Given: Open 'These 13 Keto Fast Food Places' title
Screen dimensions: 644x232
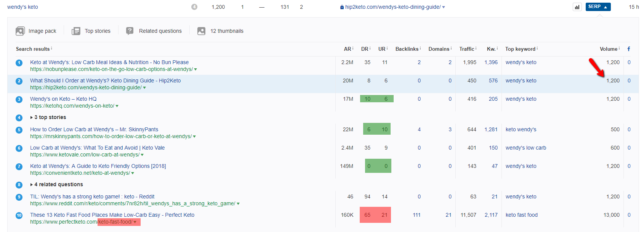Looking at the screenshot, I should click(x=112, y=215).
